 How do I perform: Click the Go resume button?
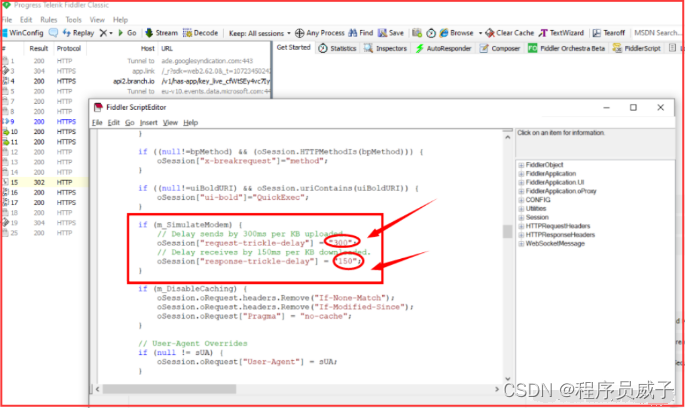(x=127, y=33)
